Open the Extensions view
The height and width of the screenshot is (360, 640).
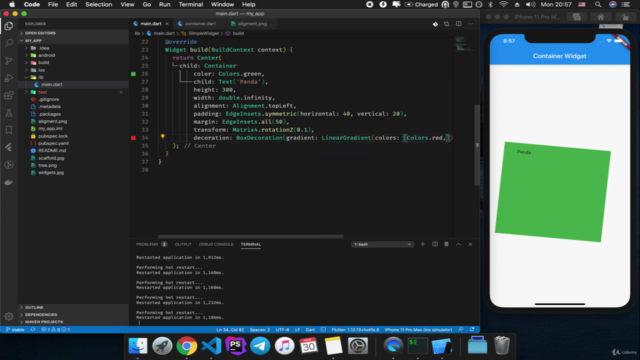click(9, 96)
